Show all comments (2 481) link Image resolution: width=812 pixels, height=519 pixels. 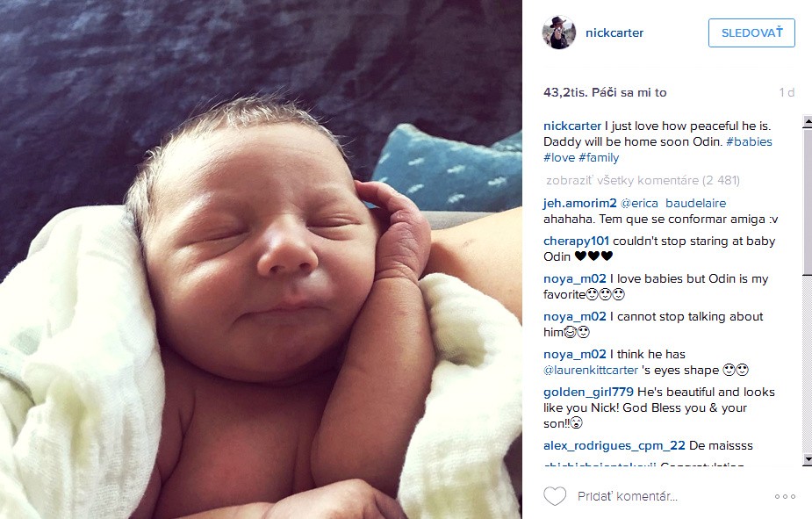point(643,180)
